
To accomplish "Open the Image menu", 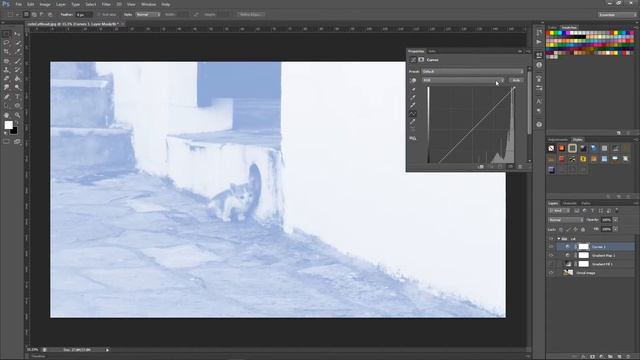I will (x=45, y=4).
